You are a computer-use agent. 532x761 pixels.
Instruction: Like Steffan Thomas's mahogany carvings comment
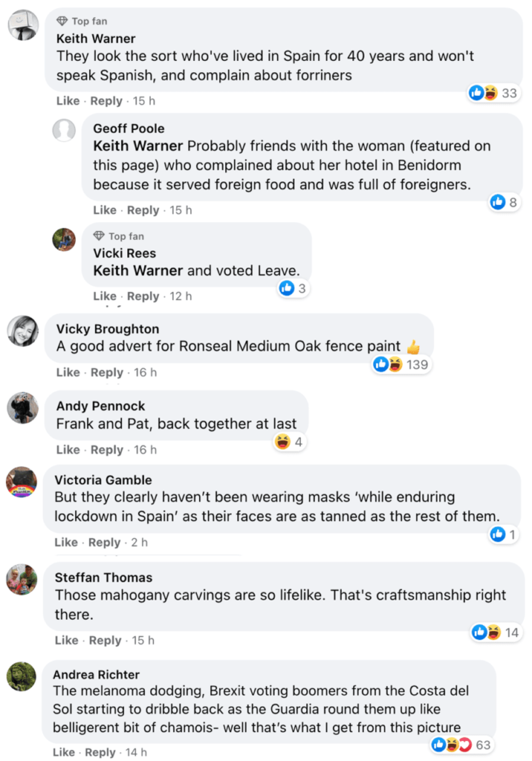67,640
